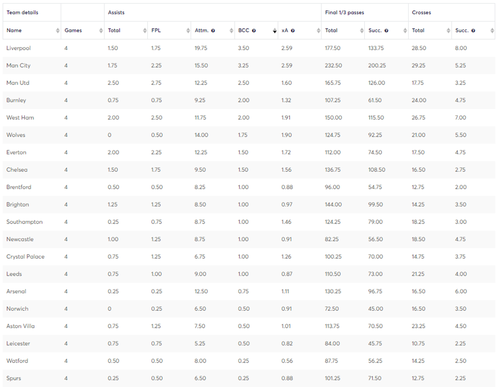Viewport: 500px width, 387px height.
Task: Show info for Final 1/3 passes Succ.
Action: (x=386, y=30)
